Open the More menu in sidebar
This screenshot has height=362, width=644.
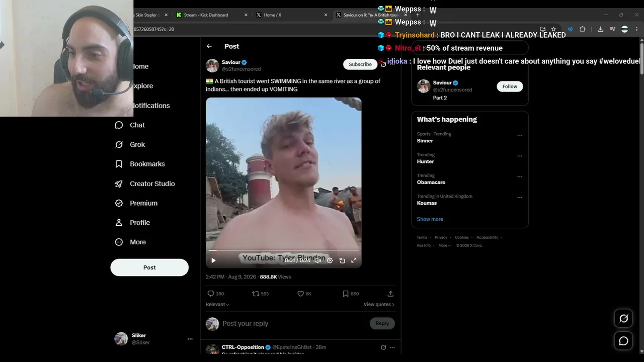pos(130,242)
